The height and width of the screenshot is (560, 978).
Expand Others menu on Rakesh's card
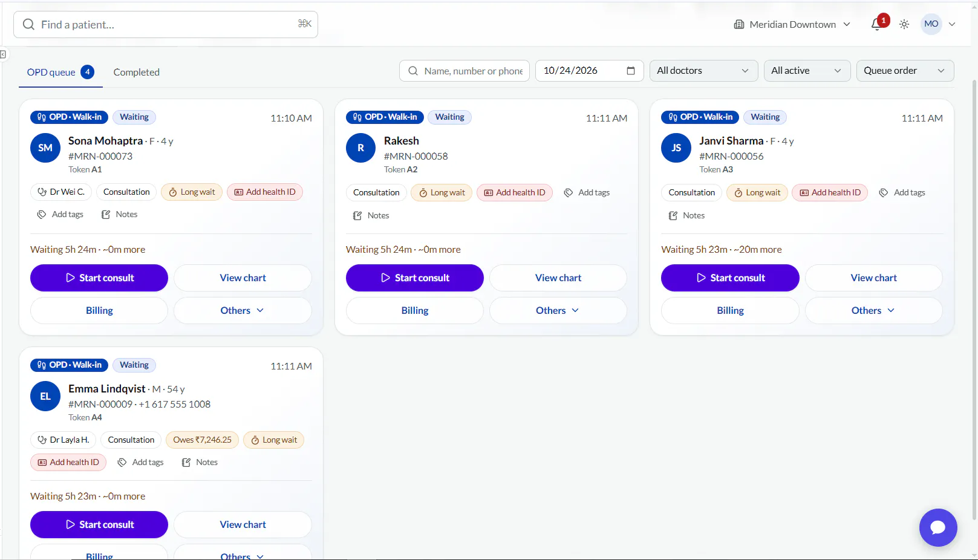tap(558, 310)
